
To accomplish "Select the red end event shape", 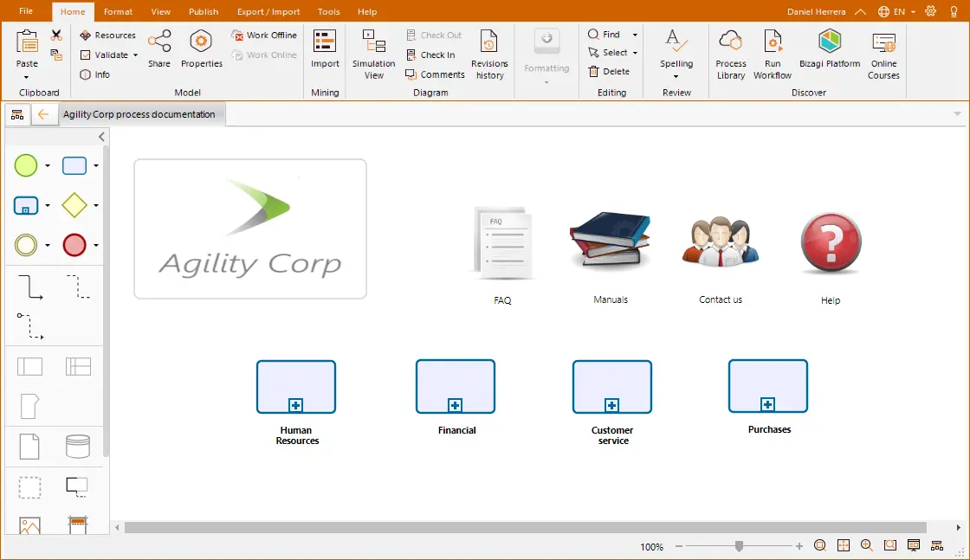I will (74, 245).
